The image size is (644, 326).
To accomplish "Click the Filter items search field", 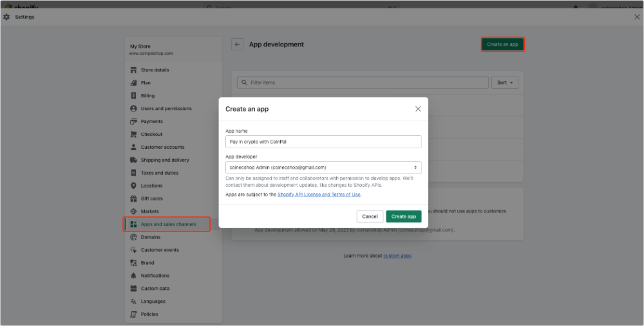I will 363,82.
